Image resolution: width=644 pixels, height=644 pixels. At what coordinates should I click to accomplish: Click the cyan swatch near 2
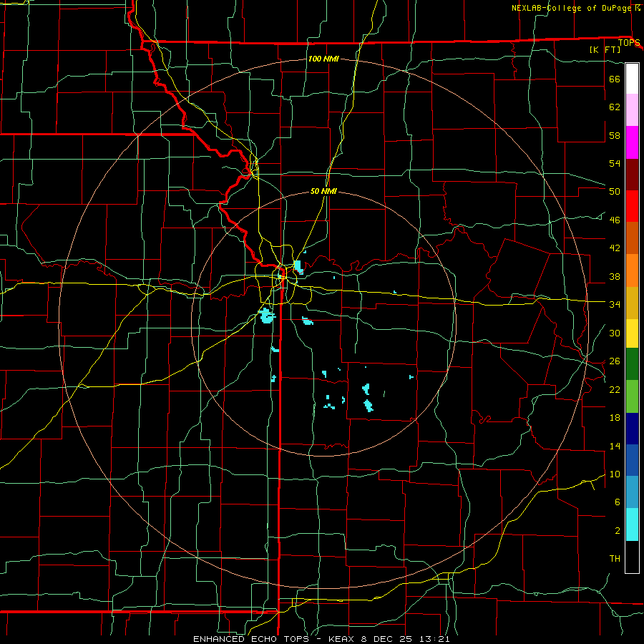pyautogui.click(x=632, y=525)
